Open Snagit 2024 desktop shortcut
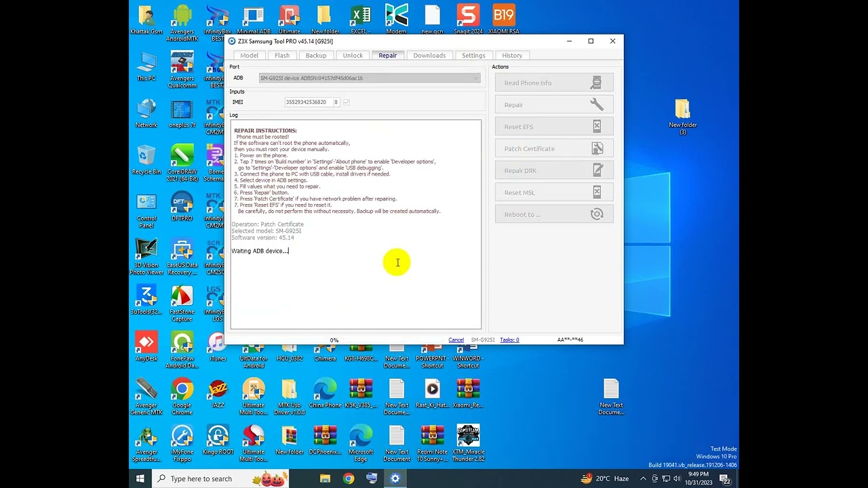This screenshot has height=488, width=868. tap(468, 20)
